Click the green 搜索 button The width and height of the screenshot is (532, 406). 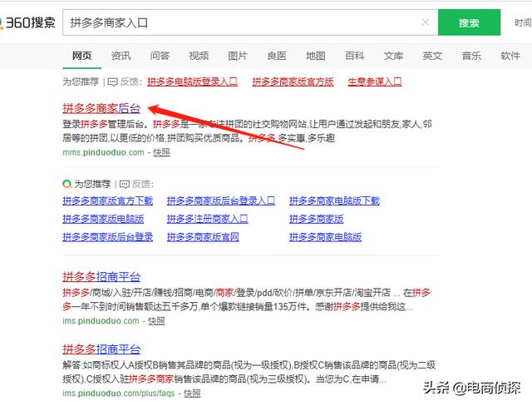click(x=469, y=22)
